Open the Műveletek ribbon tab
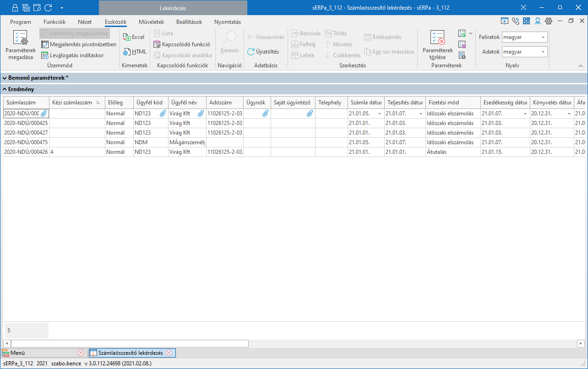Image resolution: width=588 pixels, height=369 pixels. click(x=151, y=22)
